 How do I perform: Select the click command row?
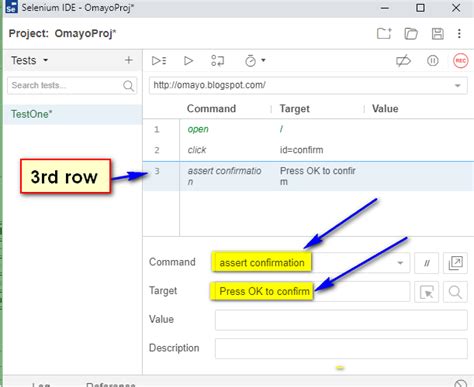(x=308, y=150)
